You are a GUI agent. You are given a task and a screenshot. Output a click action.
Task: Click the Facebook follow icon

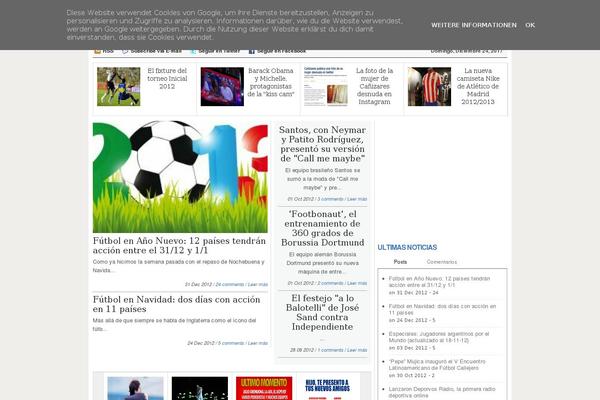tap(251, 51)
